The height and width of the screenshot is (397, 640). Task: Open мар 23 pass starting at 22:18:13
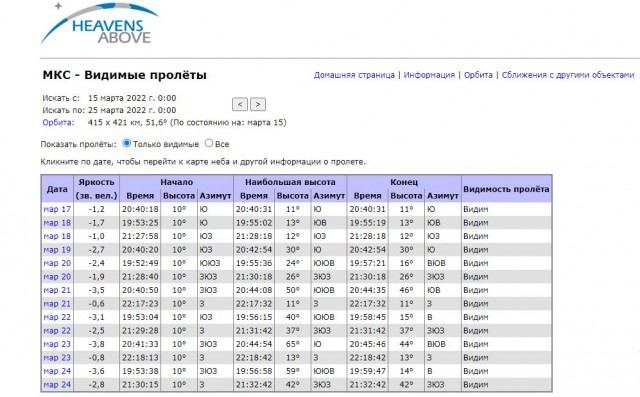point(57,357)
